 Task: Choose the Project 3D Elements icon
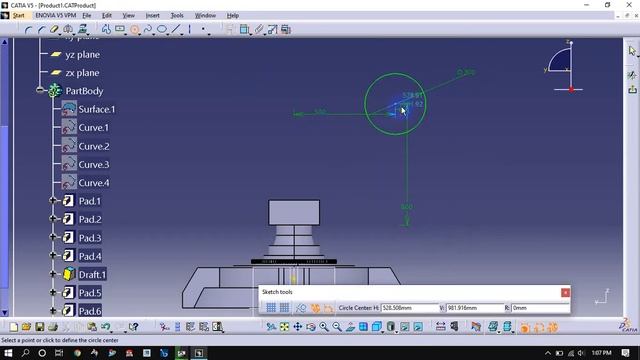[x=82, y=29]
